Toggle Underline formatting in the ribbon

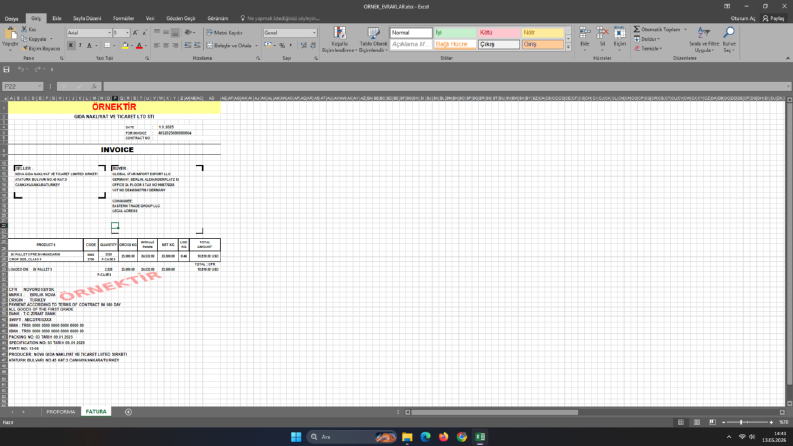pyautogui.click(x=89, y=46)
